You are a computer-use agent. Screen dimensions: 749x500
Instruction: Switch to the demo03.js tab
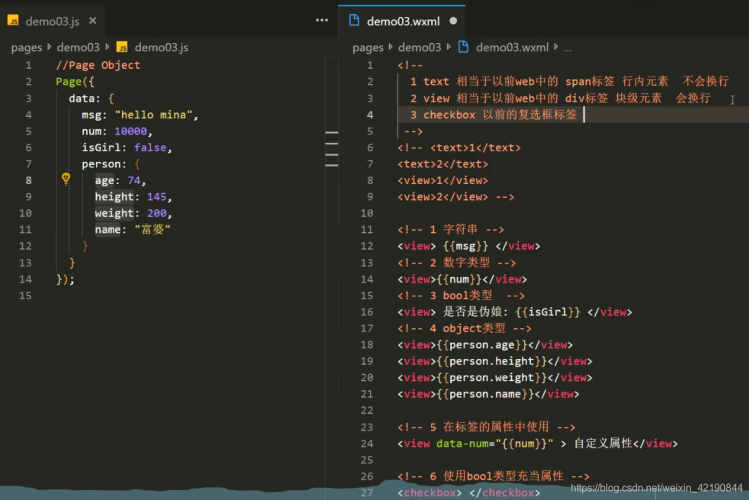point(52,21)
